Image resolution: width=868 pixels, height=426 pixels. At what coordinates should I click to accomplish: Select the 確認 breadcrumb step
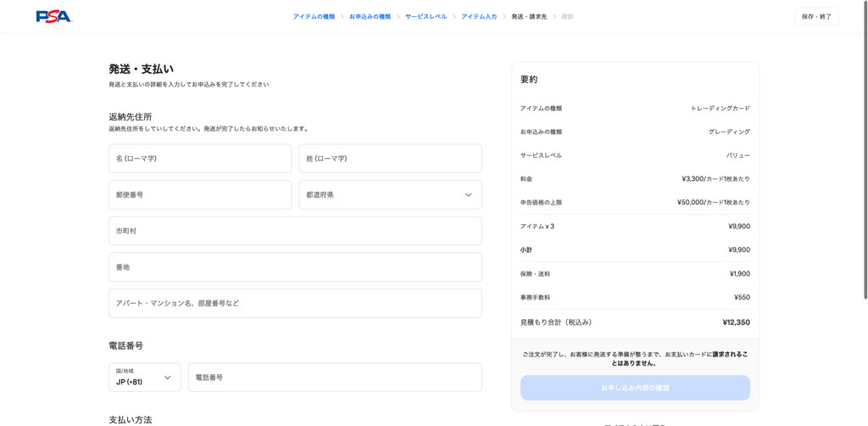[567, 17]
